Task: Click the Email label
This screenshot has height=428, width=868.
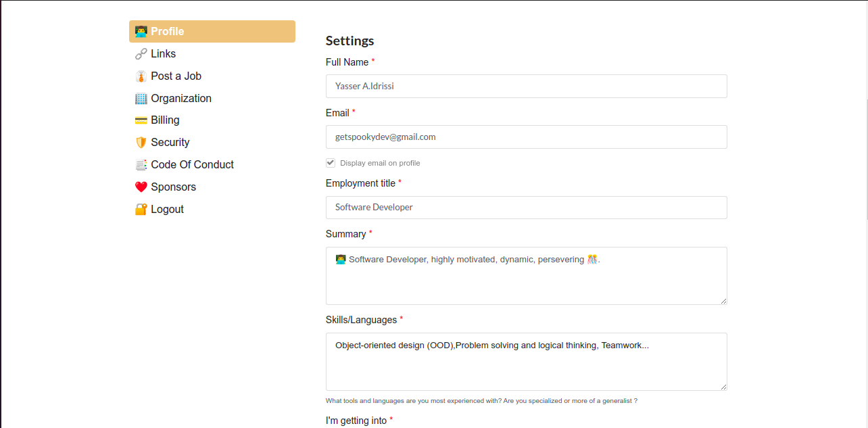Action: [337, 113]
